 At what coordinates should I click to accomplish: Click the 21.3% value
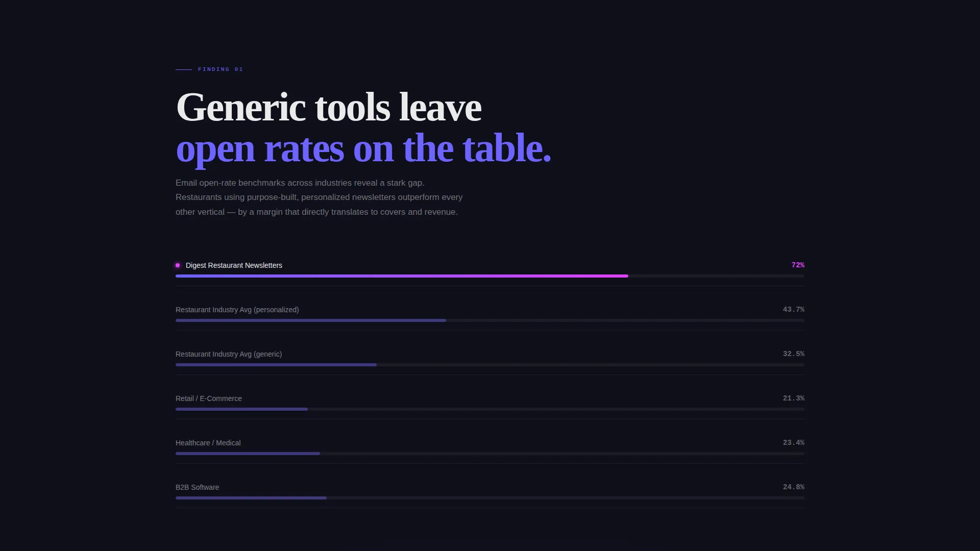(794, 398)
